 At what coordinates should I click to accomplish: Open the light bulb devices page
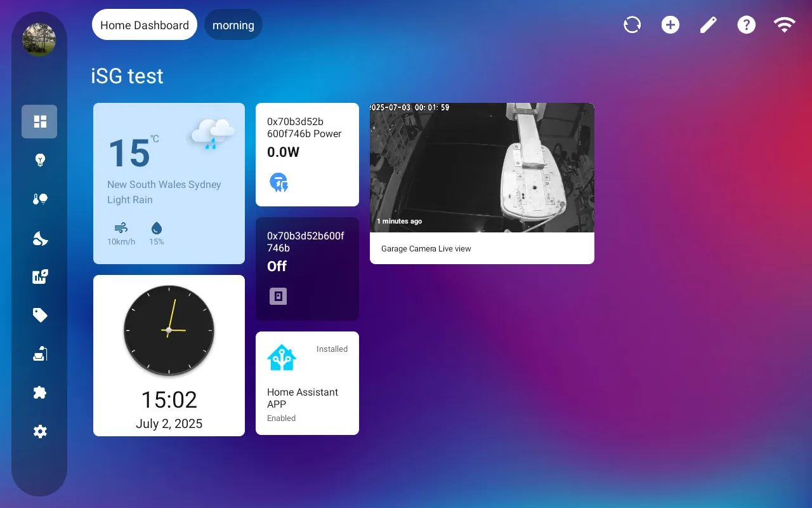[x=40, y=160]
